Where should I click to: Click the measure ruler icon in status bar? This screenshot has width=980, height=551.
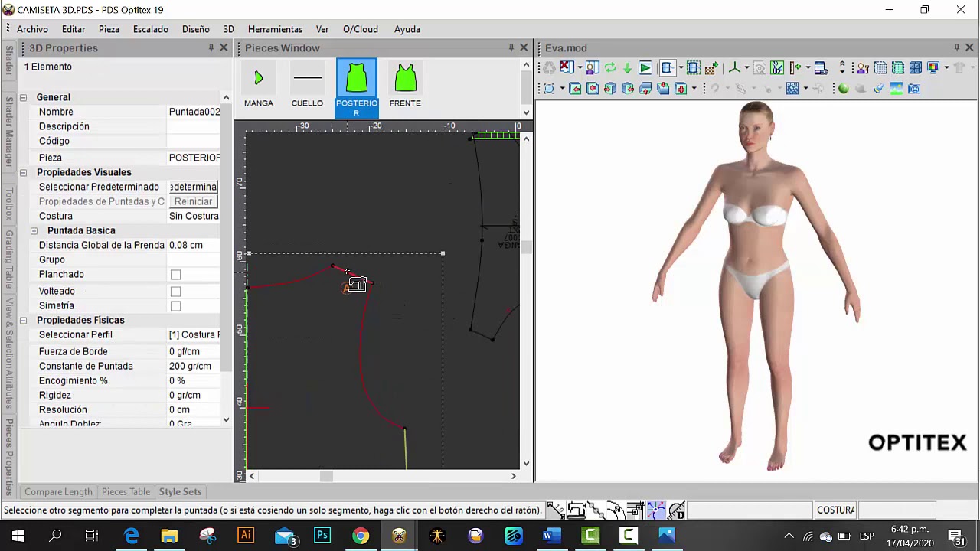point(556,510)
